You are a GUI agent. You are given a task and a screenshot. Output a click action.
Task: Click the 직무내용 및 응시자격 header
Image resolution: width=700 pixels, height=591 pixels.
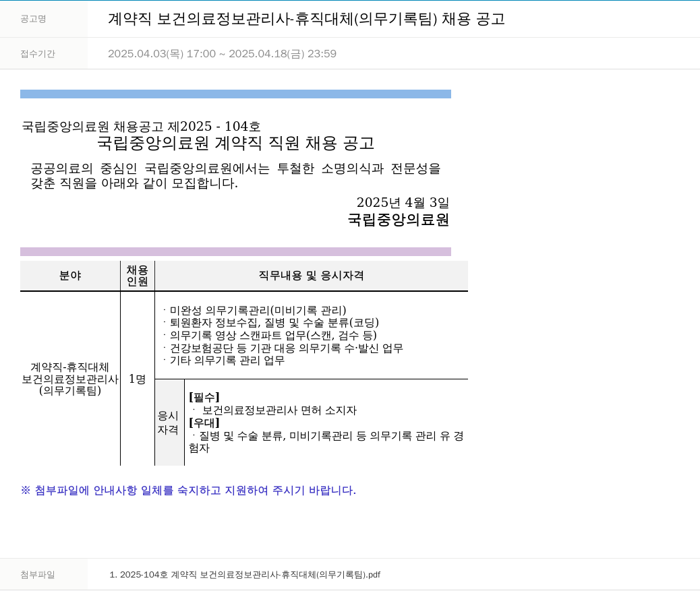[x=311, y=276]
